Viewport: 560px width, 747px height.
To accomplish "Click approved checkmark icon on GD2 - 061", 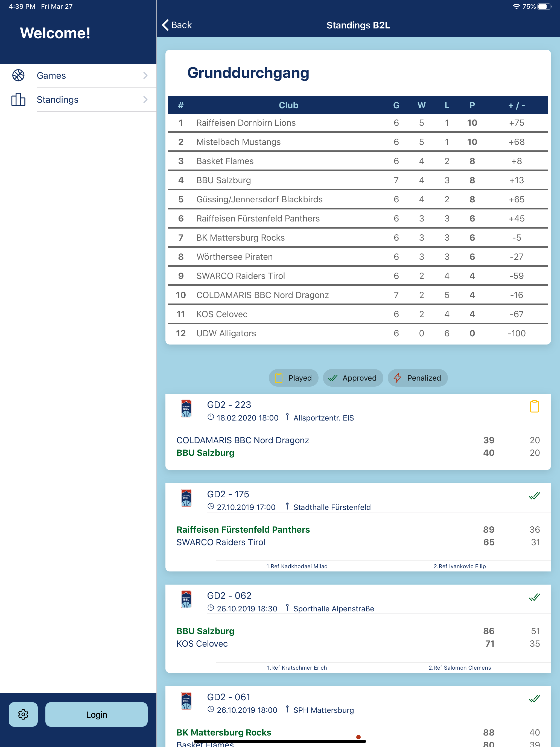I will 534,698.
